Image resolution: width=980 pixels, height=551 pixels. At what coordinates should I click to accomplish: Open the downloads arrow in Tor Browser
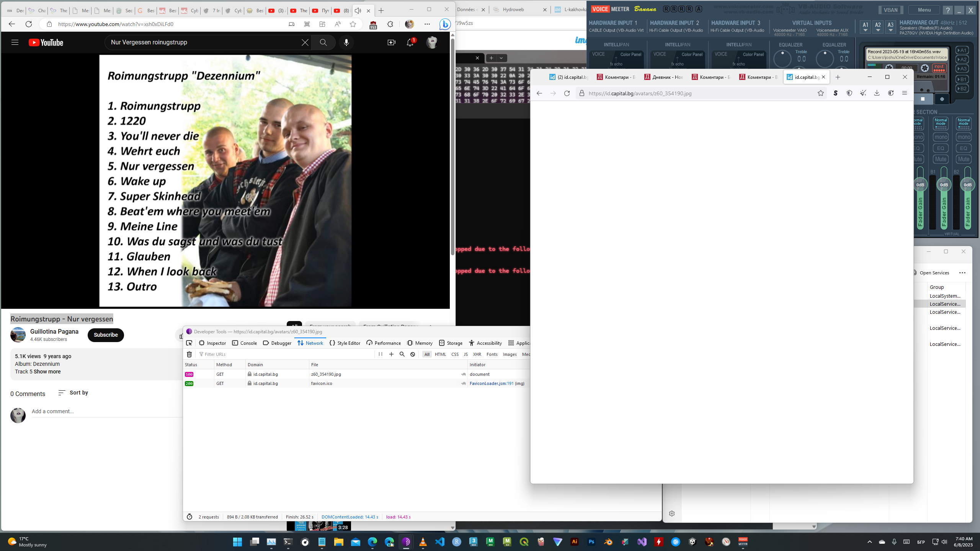[877, 93]
